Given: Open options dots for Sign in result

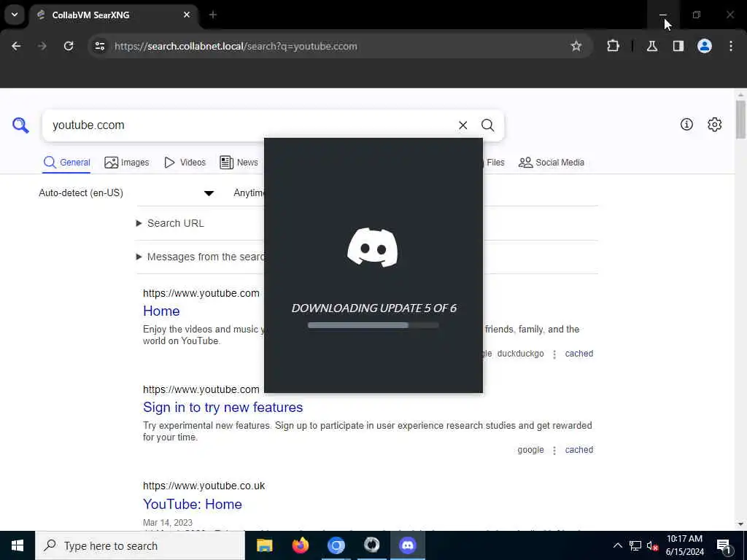Looking at the screenshot, I should coord(554,451).
